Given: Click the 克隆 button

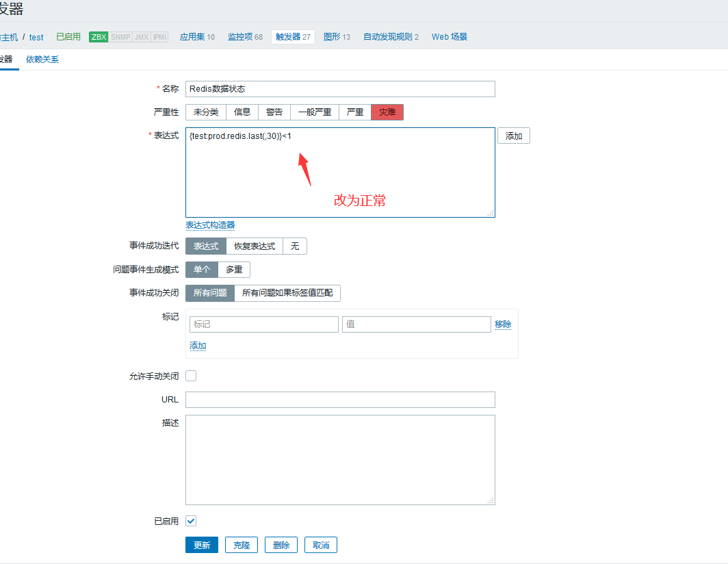Looking at the screenshot, I should [242, 545].
